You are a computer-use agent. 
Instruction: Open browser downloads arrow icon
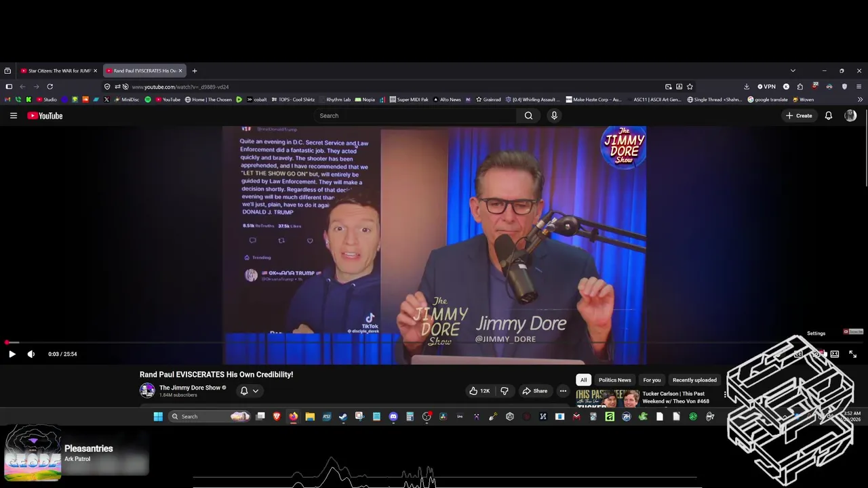(x=747, y=87)
